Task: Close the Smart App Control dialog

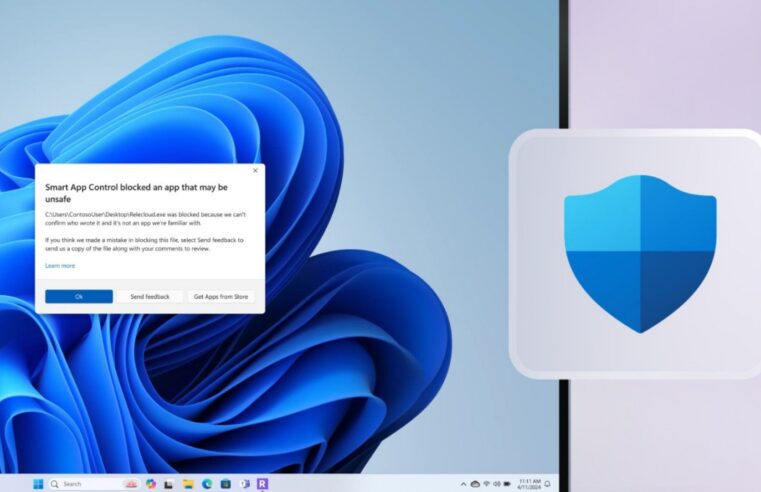Action: (255, 170)
